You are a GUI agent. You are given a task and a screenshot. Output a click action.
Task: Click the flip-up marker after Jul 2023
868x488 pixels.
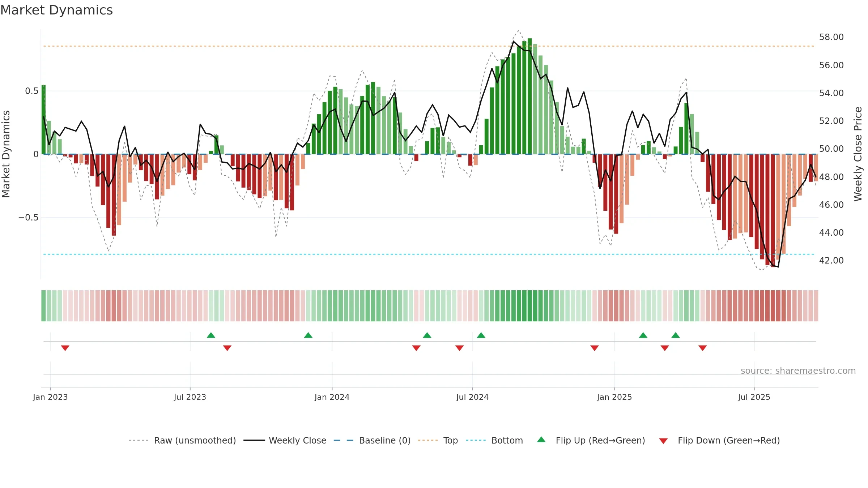(211, 335)
